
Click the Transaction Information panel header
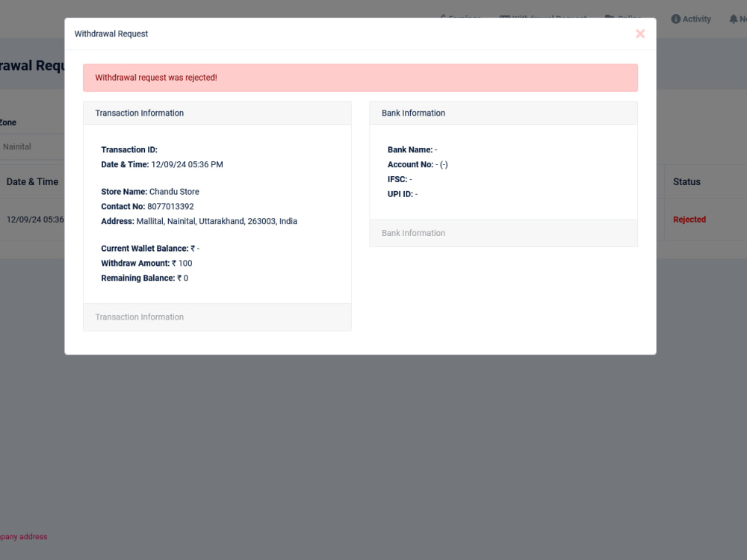(x=217, y=113)
